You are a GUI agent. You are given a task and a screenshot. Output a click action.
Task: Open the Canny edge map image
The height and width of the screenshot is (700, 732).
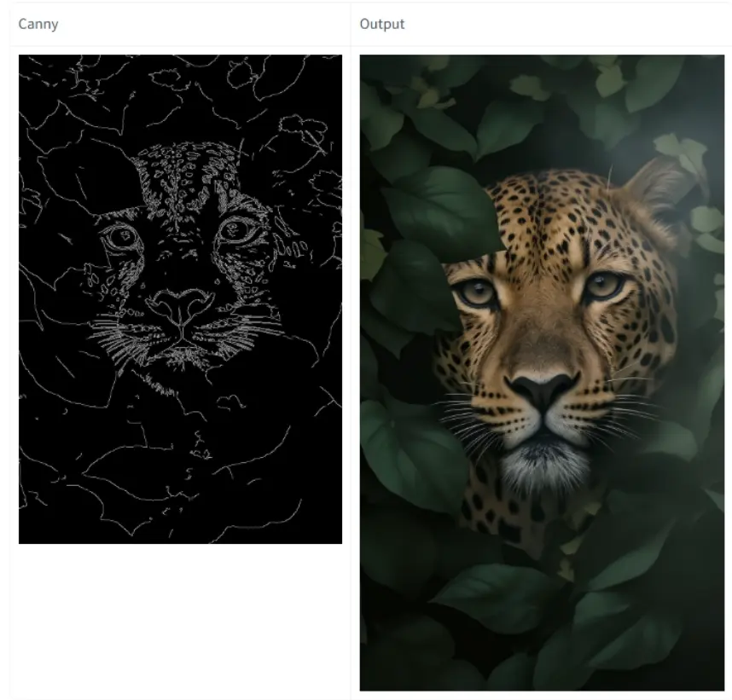tap(180, 298)
